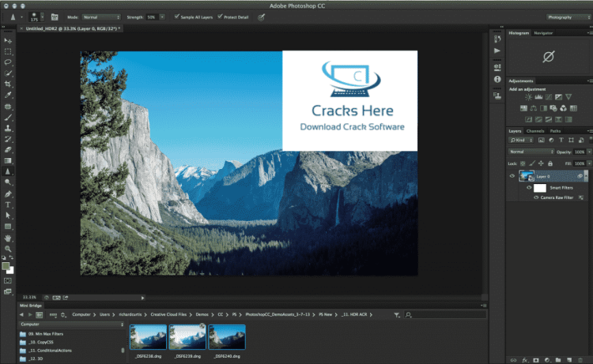Screen dimensions: 593x364
Task: Open the Photography workspace dropdown
Action: 568,17
